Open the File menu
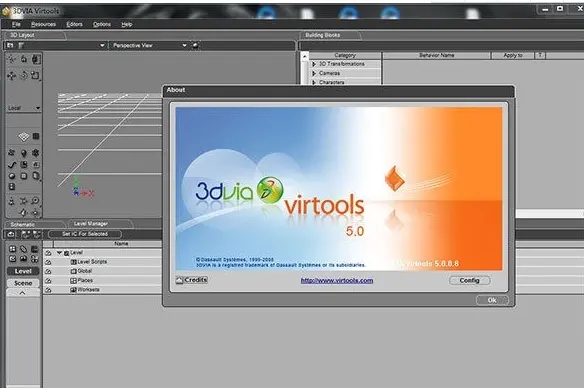584x388 pixels. 16,24
